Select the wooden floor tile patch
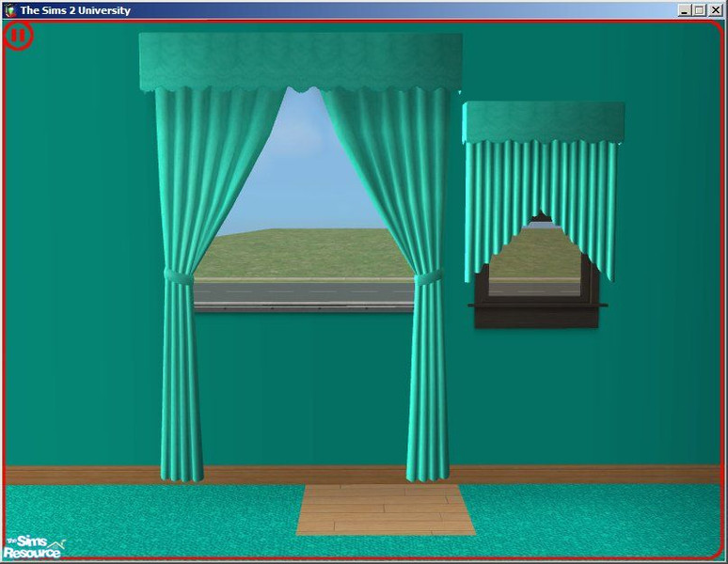The height and width of the screenshot is (564, 728). 386,510
